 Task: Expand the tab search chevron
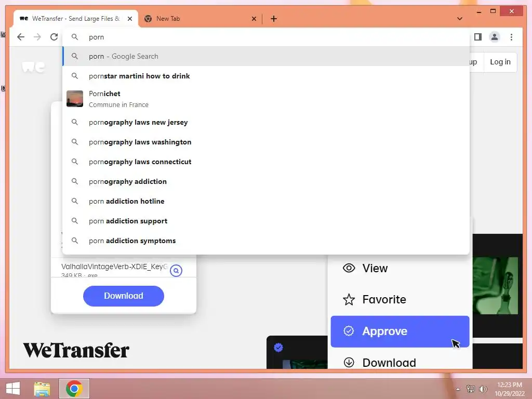tap(459, 19)
